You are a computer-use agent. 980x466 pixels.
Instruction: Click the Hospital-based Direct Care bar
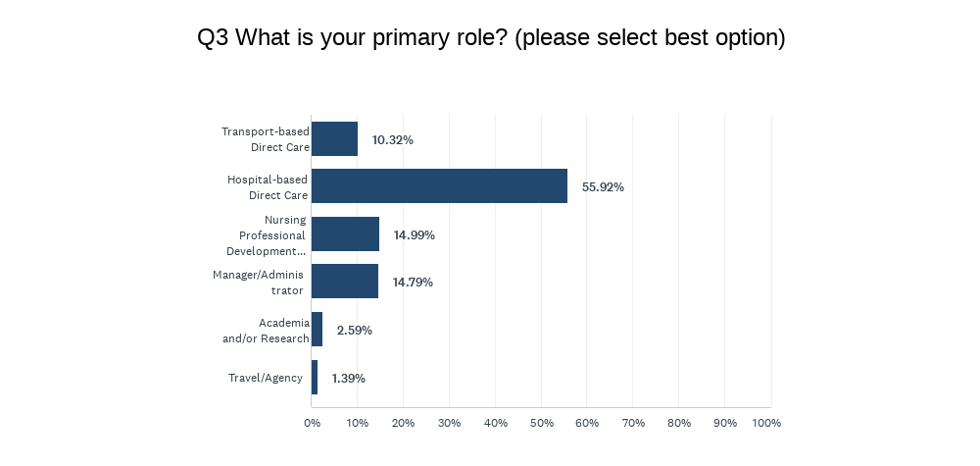pyautogui.click(x=439, y=186)
